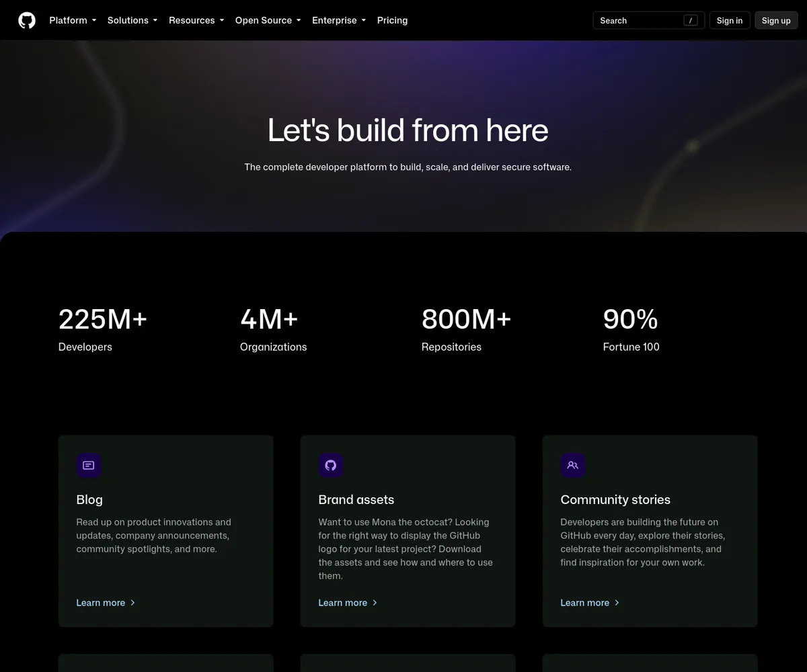Open the Resources dropdown menu

196,20
